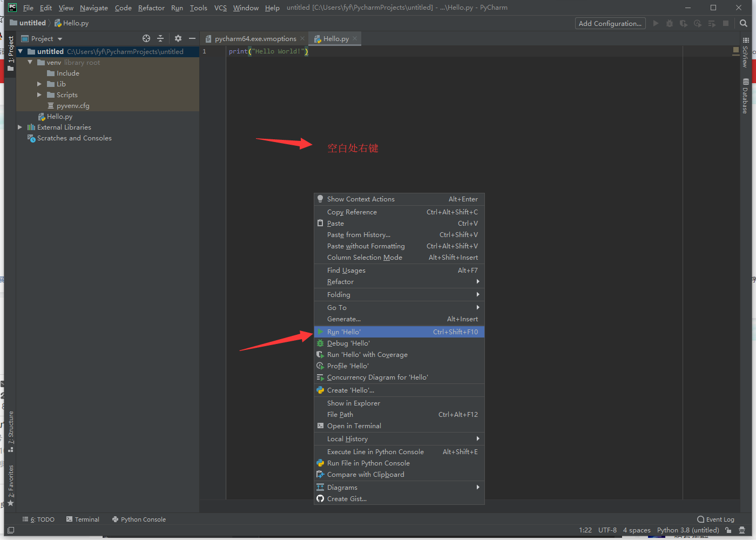The height and width of the screenshot is (540, 756).
Task: Choose Profile 'Hello' menu entry
Action: [399, 366]
